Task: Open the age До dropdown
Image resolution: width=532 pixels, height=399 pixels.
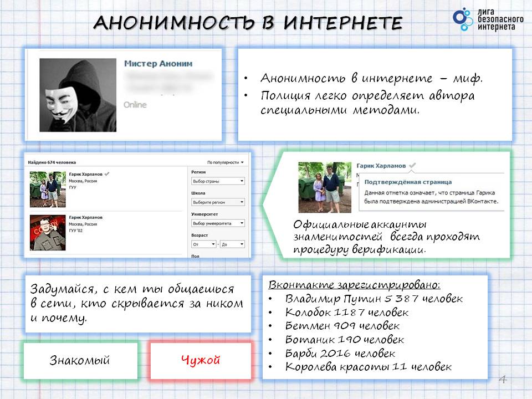Action: (232, 244)
